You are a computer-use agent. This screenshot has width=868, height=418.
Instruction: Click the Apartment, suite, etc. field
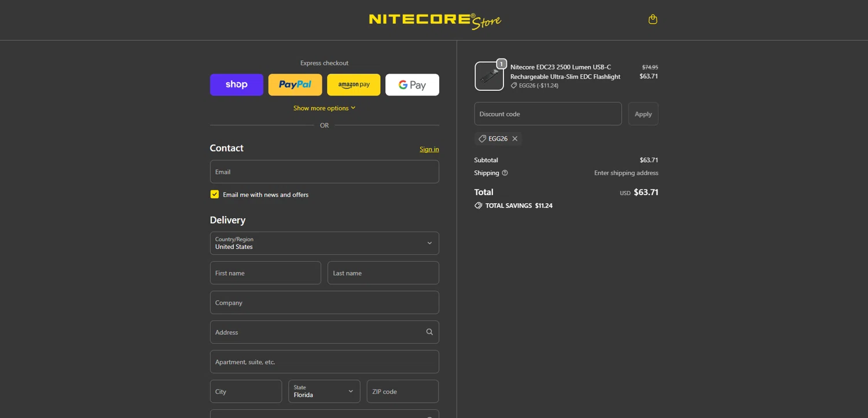325,362
